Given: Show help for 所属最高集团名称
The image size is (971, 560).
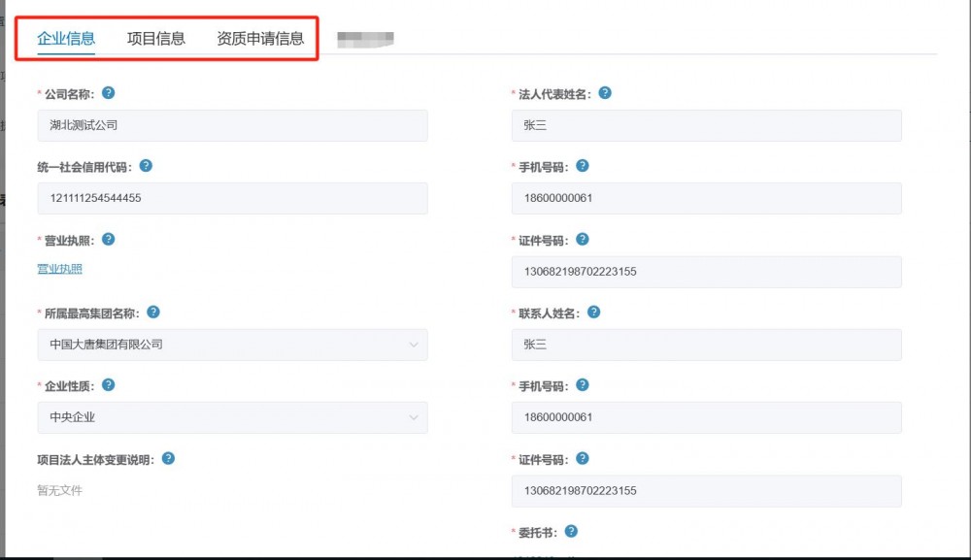Looking at the screenshot, I should (153, 313).
